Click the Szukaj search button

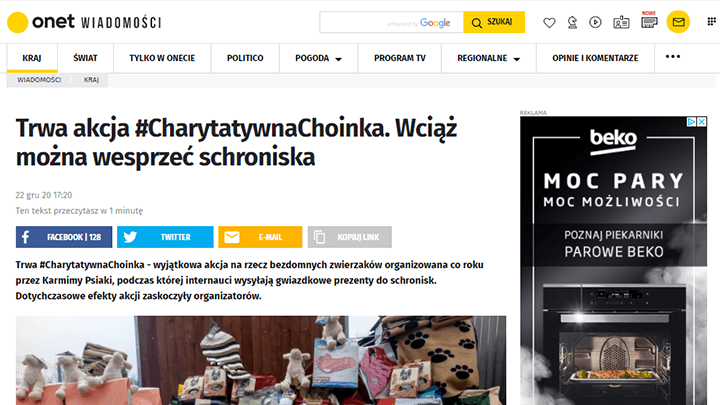[x=494, y=22]
